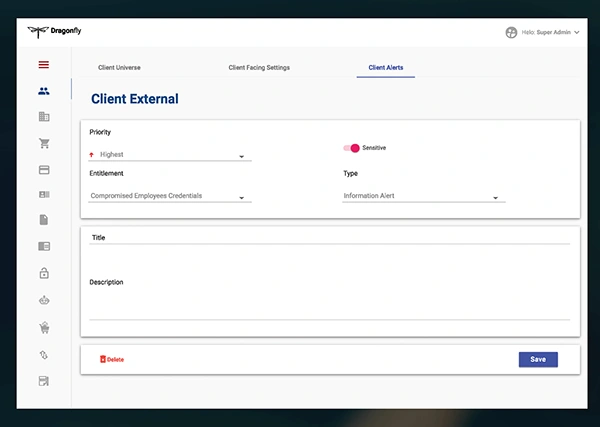600x427 pixels.
Task: Expand the Super Admin user menu chevron
Action: click(x=577, y=33)
